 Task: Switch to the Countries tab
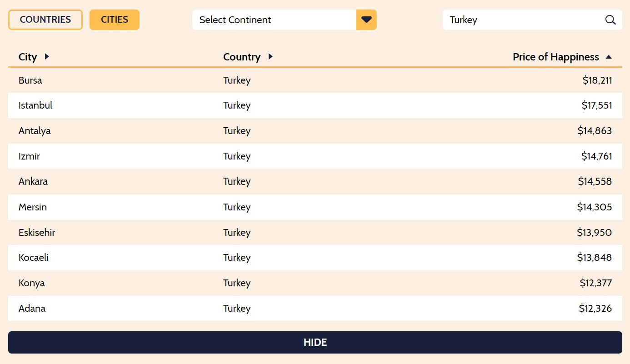(x=45, y=20)
